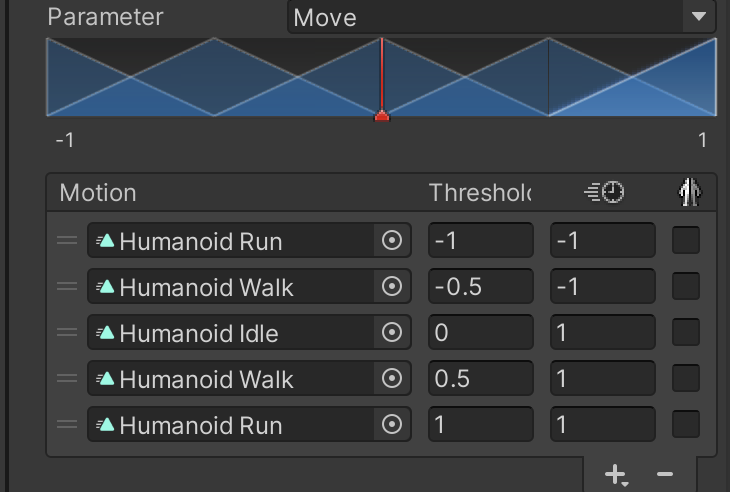Image resolution: width=730 pixels, height=492 pixels.
Task: Click the time scale clock column icon
Action: [x=603, y=193]
